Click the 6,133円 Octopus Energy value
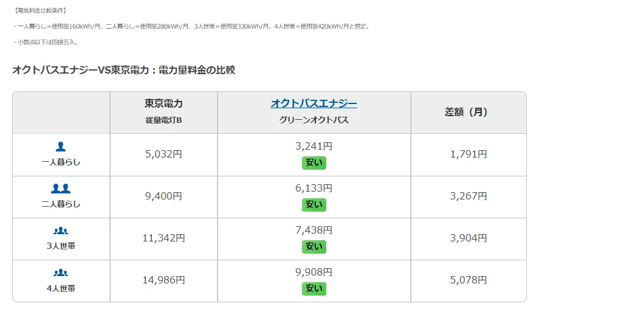Image resolution: width=644 pixels, height=312 pixels. click(x=314, y=189)
